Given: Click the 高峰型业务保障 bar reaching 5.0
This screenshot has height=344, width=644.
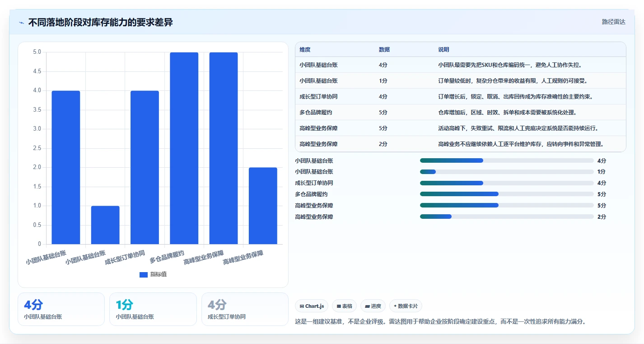Looking at the screenshot, I should click(224, 148).
